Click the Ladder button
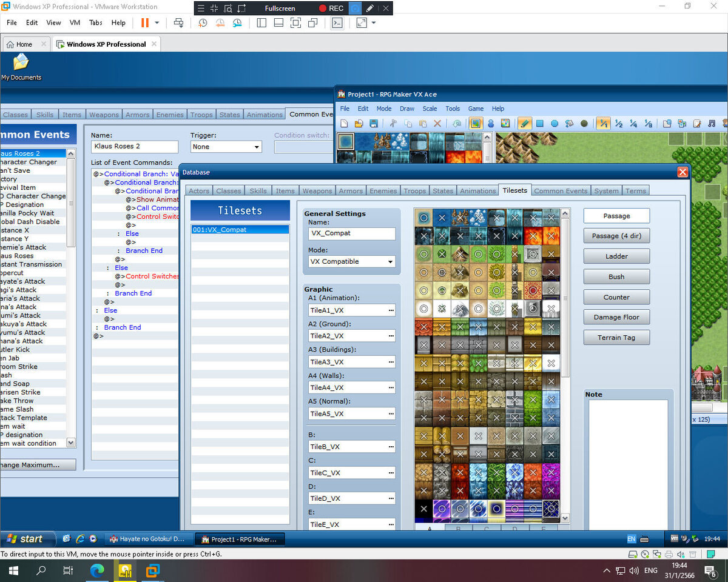The image size is (728, 582). pos(616,256)
